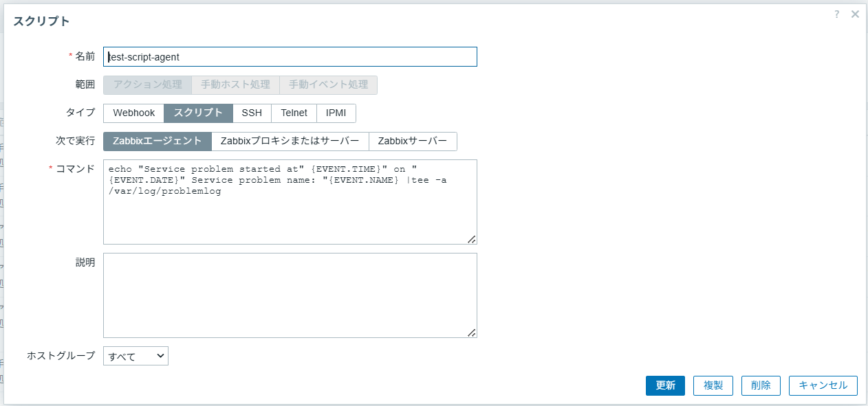Screen dimensions: 868x406
Task: Click inside the コマンド text area
Action: 290,202
